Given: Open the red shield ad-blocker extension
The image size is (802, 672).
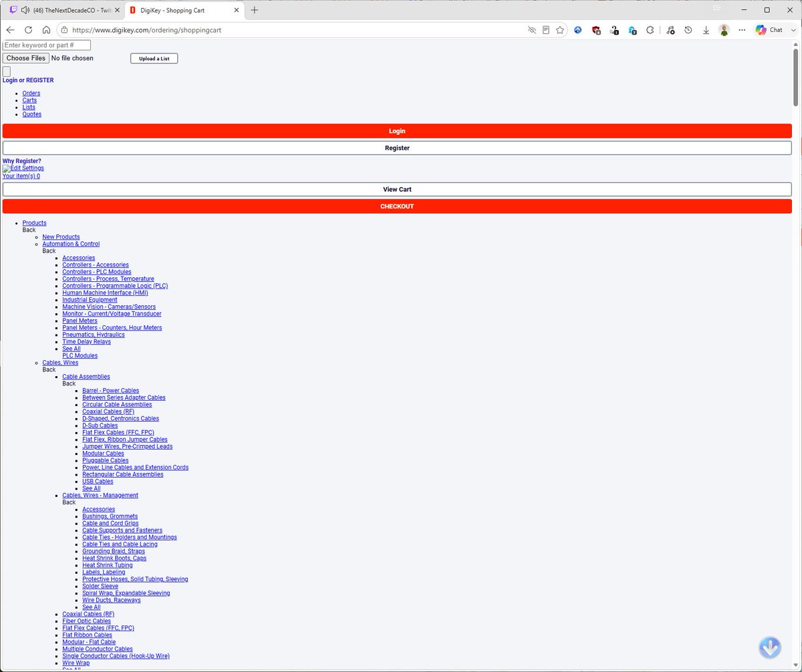Looking at the screenshot, I should [596, 30].
